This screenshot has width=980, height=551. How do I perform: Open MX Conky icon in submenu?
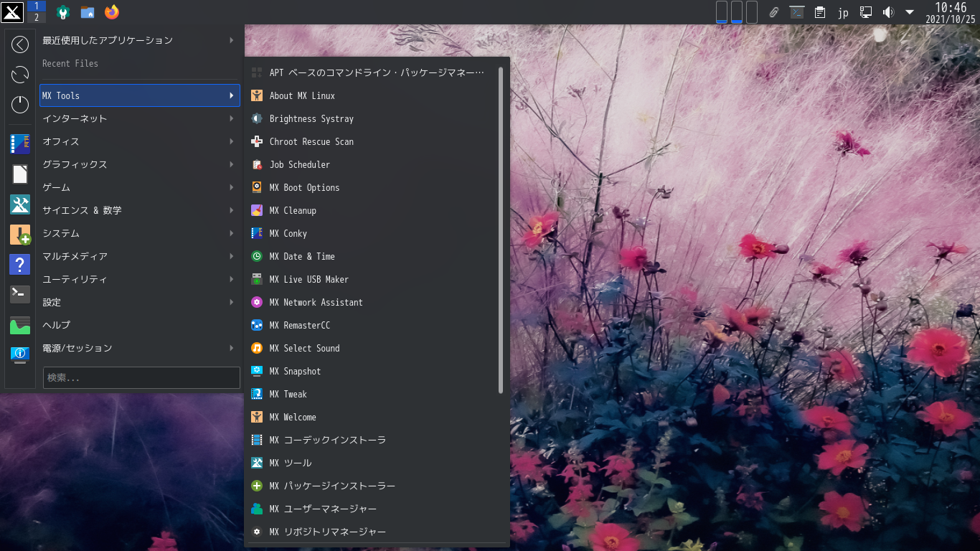pos(257,233)
